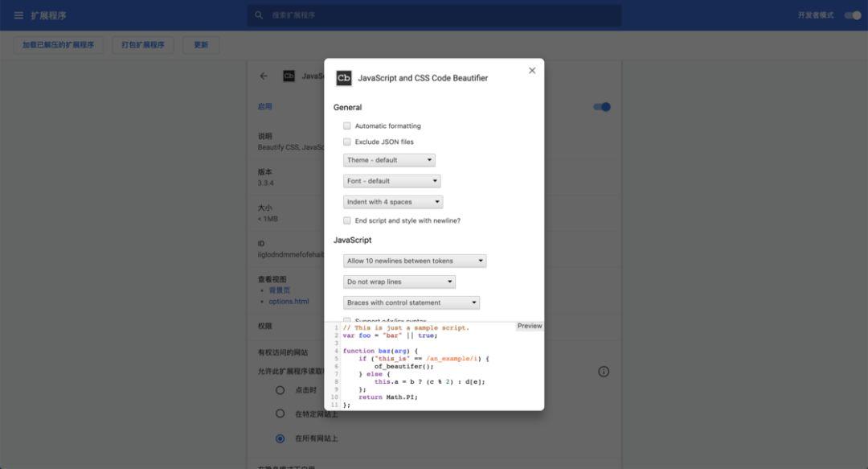Click the General section heading
This screenshot has width=868, height=469.
[x=348, y=108]
